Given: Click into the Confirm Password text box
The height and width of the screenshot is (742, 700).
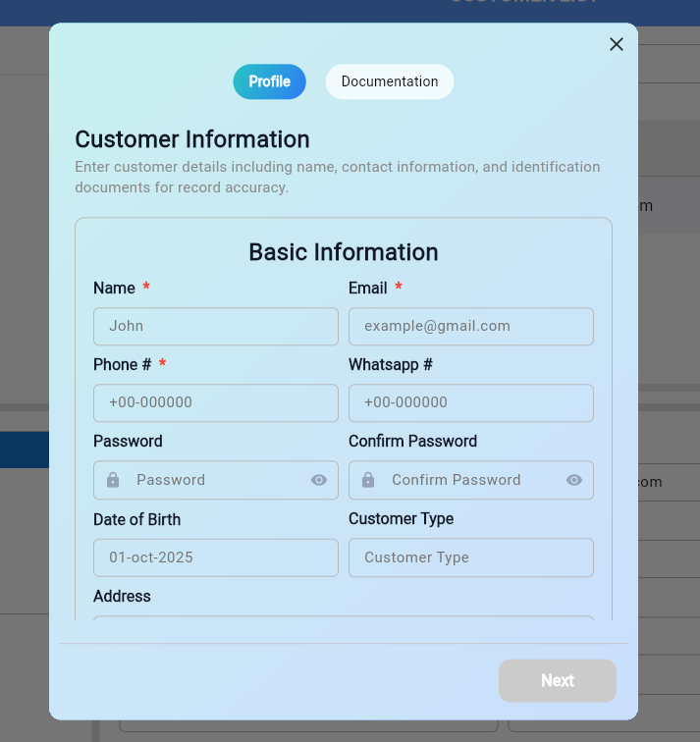Looking at the screenshot, I should point(471,480).
